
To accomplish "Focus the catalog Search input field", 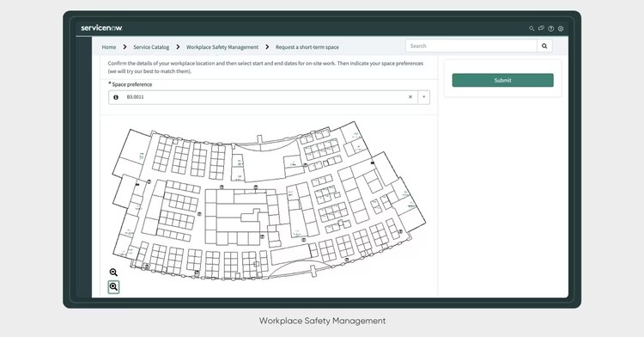I will point(471,46).
